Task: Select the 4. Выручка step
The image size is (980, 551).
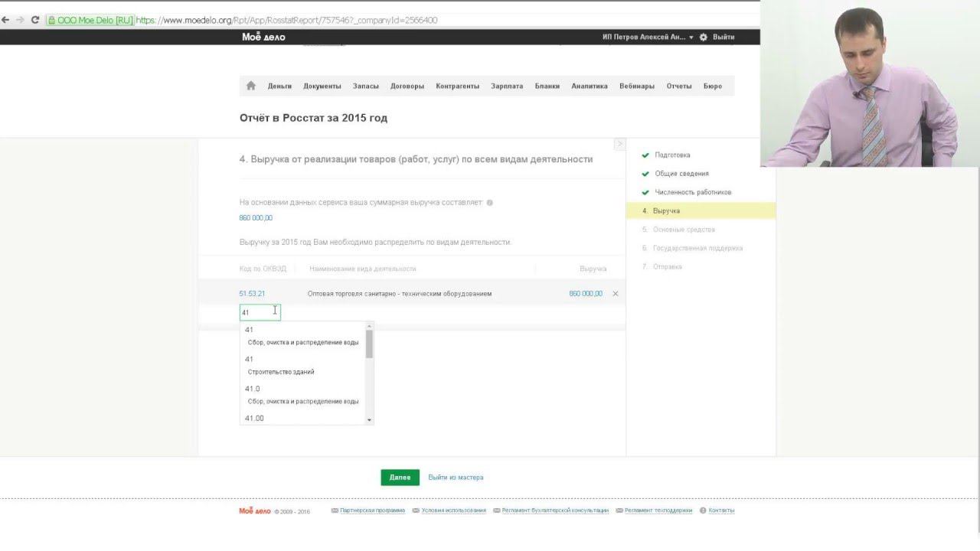Action: tap(701, 210)
